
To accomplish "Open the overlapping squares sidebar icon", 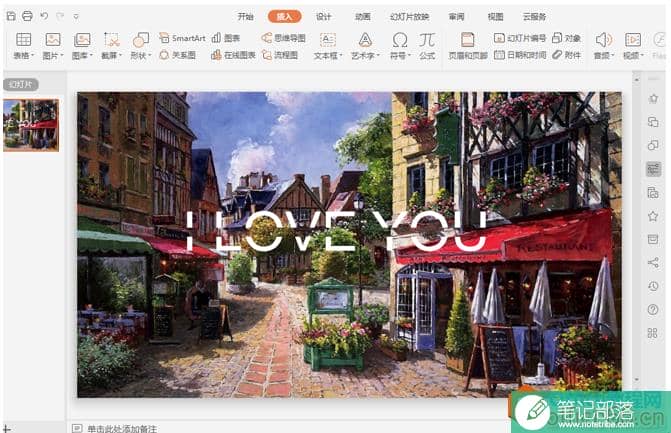I will tap(653, 122).
